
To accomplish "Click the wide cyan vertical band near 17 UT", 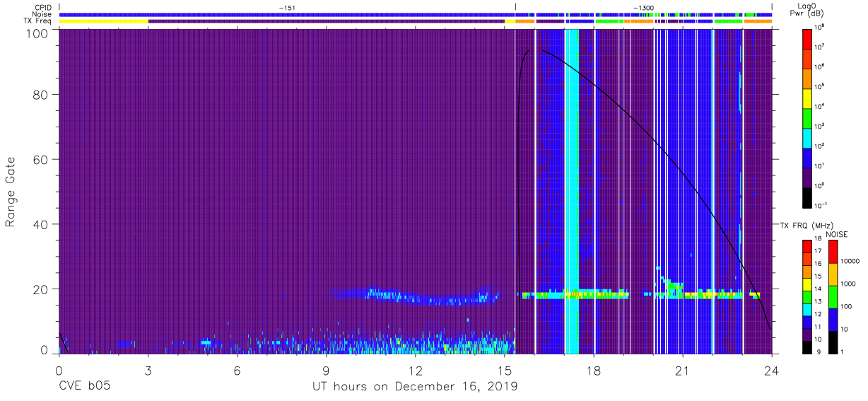I will tap(572, 191).
